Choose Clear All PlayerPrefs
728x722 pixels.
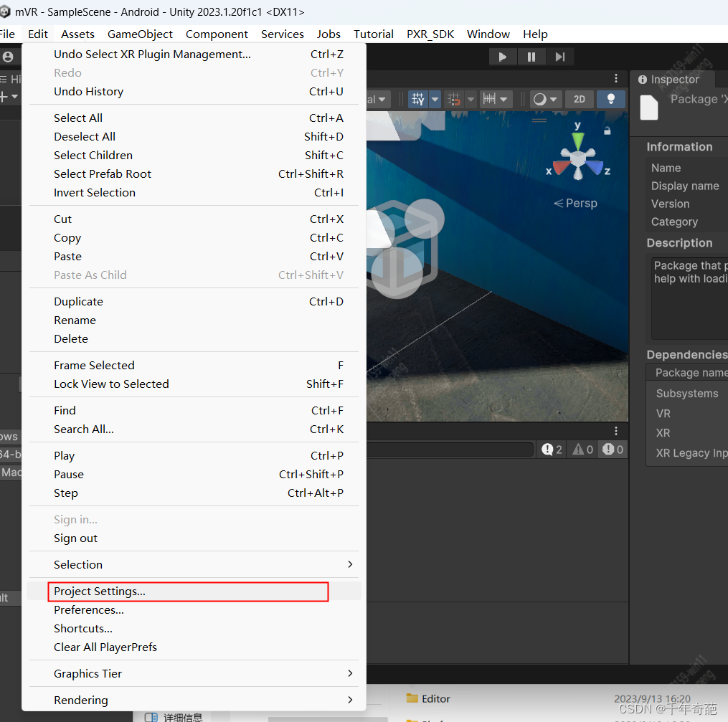click(x=194, y=647)
